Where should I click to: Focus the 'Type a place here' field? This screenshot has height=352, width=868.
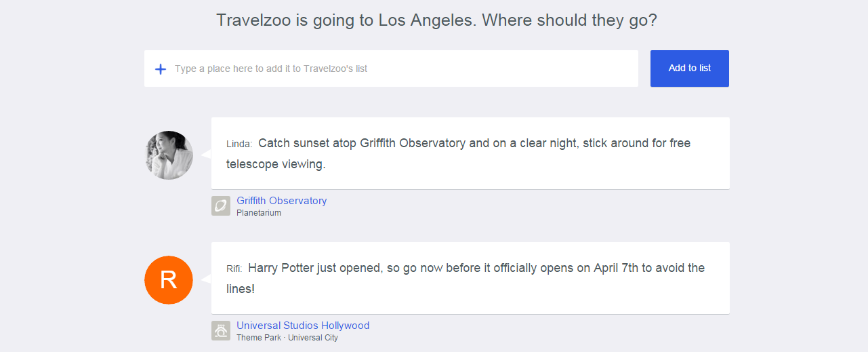click(400, 69)
